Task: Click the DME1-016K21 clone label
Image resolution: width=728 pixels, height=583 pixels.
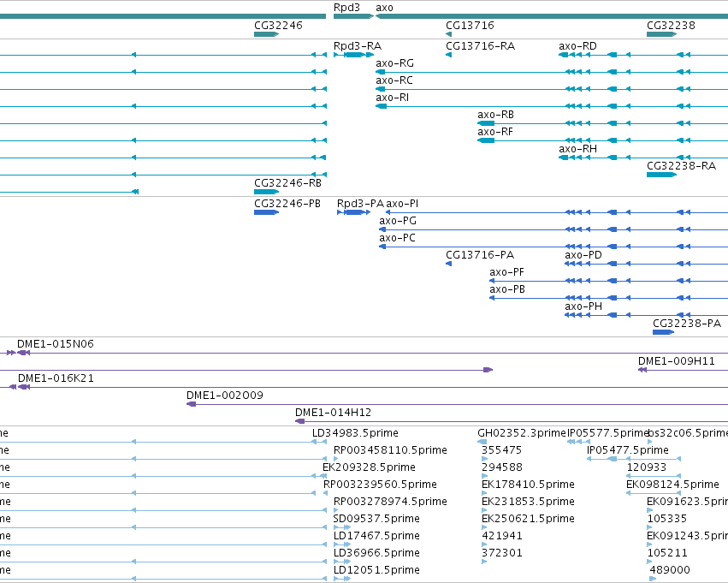Action: (56, 378)
